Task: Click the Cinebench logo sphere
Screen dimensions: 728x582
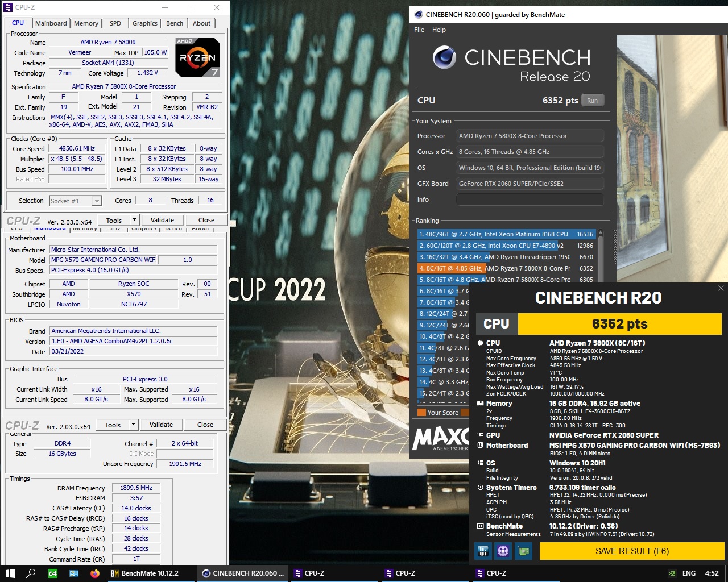Action: click(x=444, y=57)
